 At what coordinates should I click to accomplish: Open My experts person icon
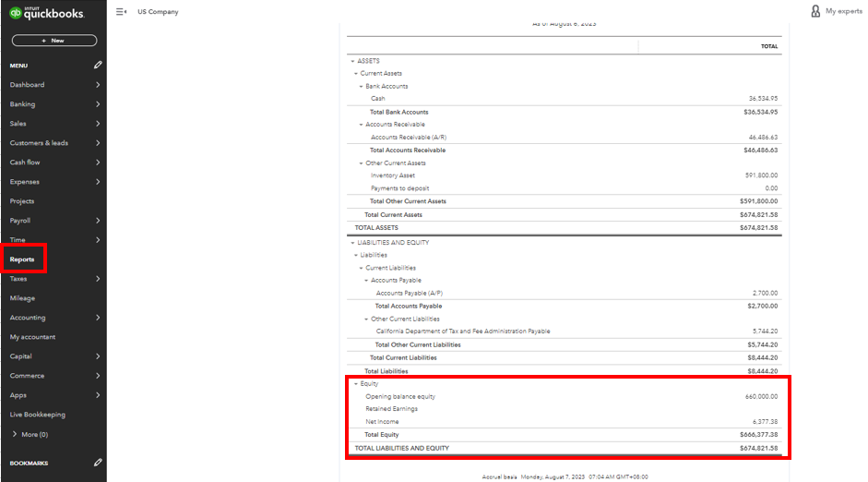815,11
